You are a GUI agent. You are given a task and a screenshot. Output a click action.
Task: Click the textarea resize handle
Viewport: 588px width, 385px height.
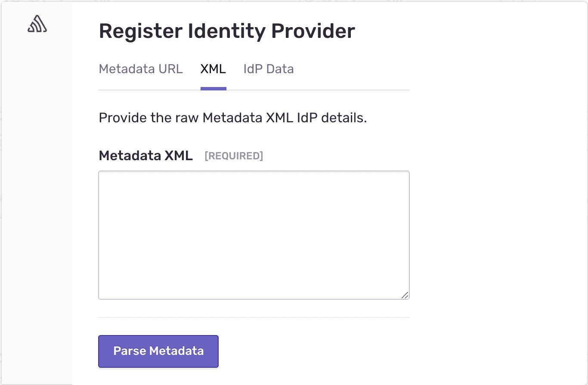tap(404, 295)
